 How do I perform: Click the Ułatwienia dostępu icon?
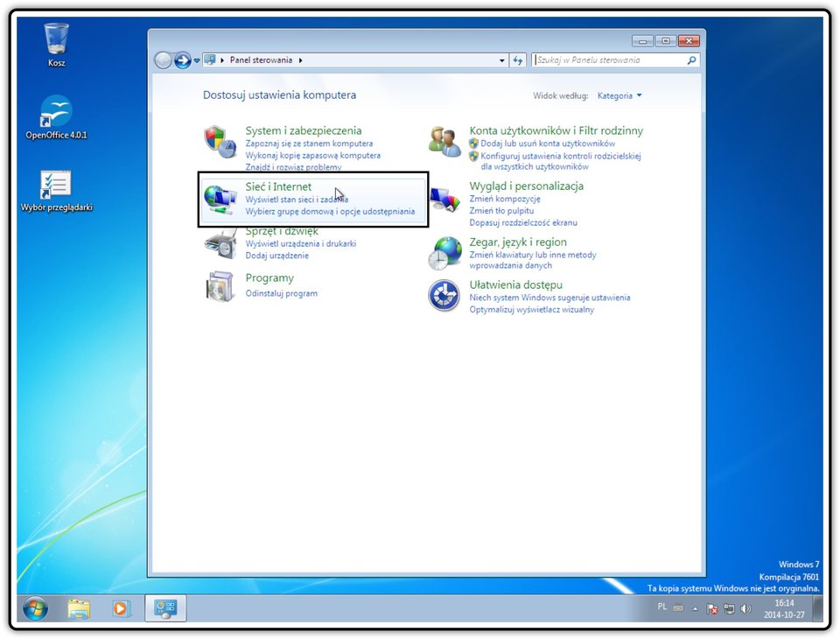point(444,295)
